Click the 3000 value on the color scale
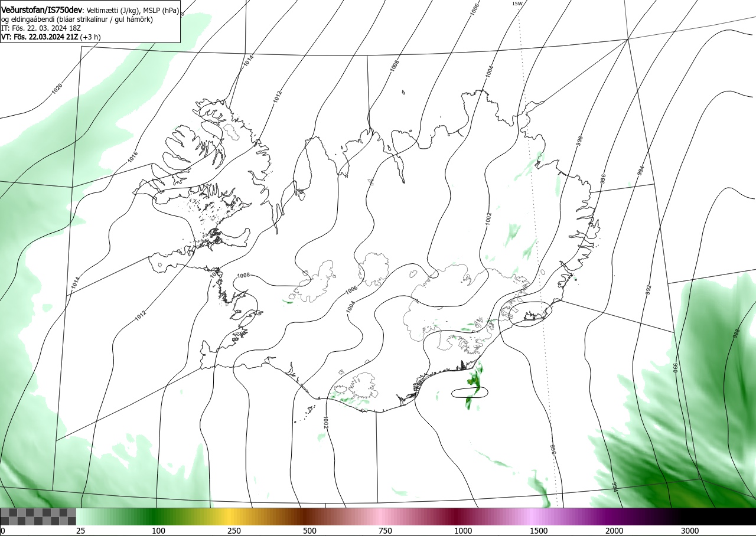 pyautogui.click(x=690, y=531)
